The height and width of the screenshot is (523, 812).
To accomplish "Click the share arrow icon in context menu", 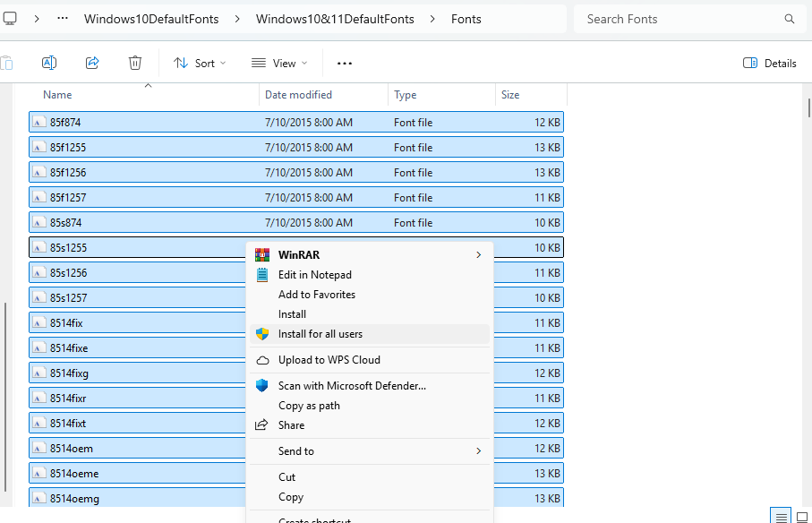I will pyautogui.click(x=261, y=424).
